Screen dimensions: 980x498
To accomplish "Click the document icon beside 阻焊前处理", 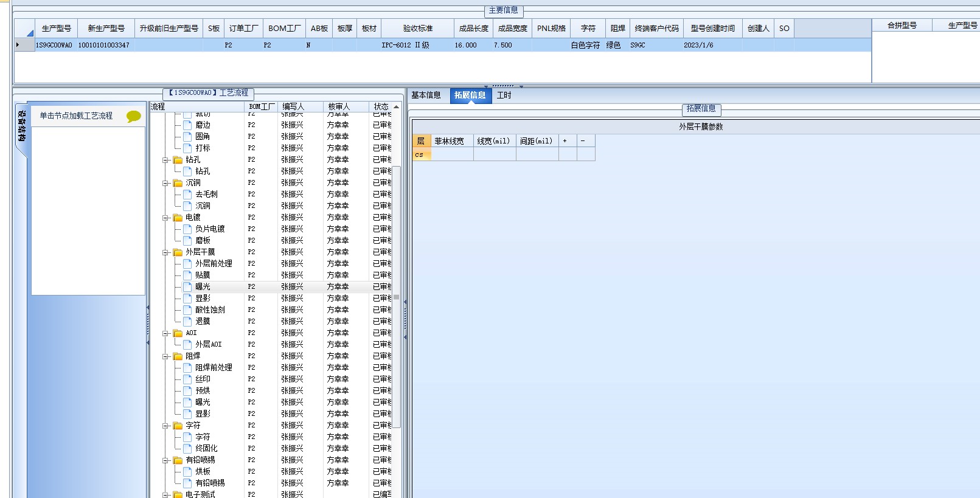I will point(188,367).
